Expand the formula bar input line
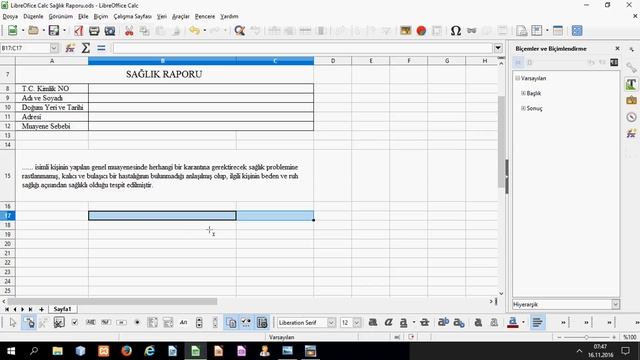This screenshot has width=640, height=360. (498, 48)
